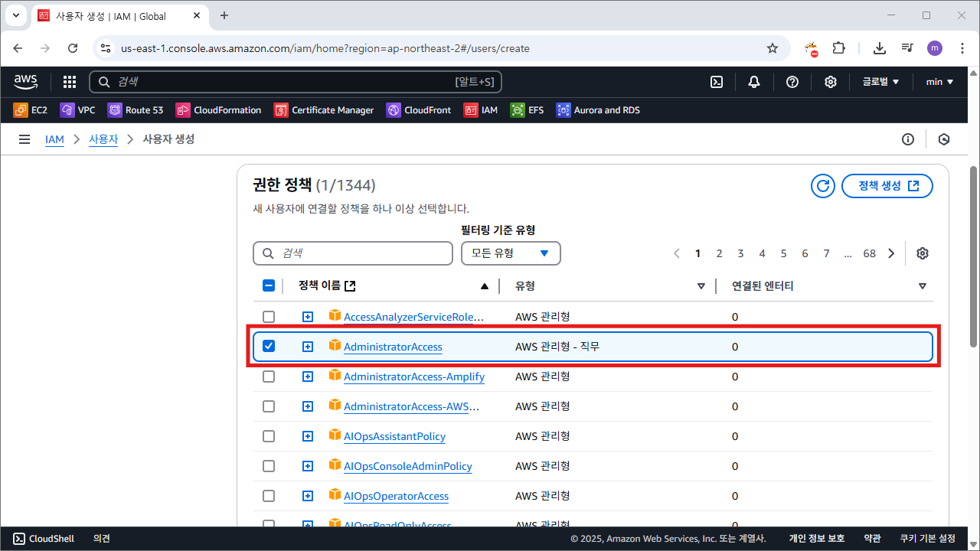980x551 pixels.
Task: Open the CloudFront bookmark shortcut
Action: 419,110
